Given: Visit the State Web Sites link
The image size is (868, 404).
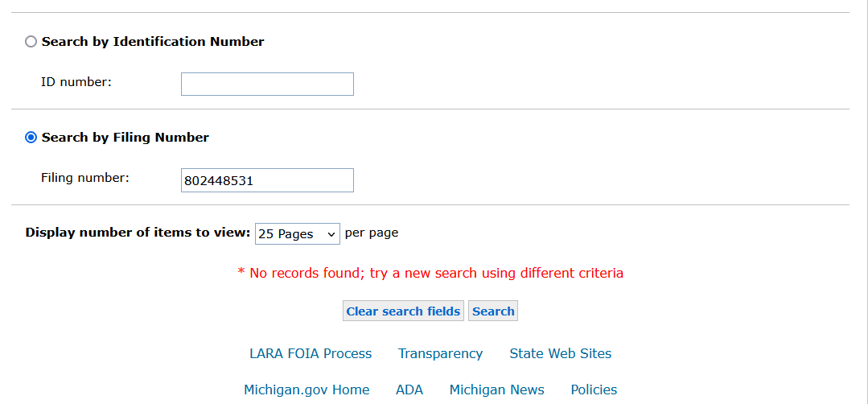Looking at the screenshot, I should pos(560,353).
